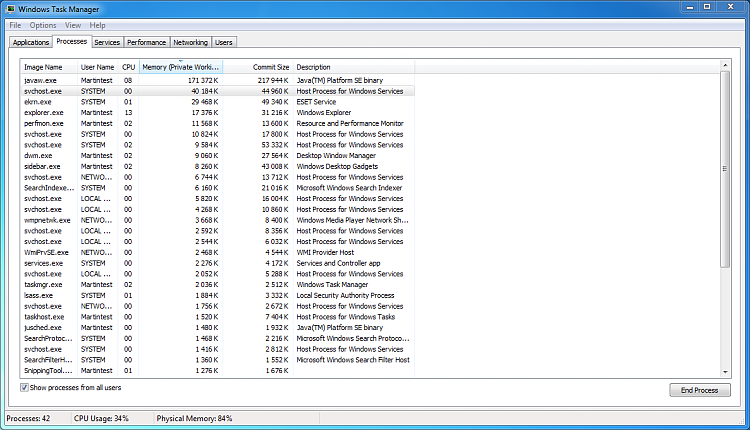750x430 pixels.
Task: Click the 53 332 K commit size
Action: coord(275,145)
